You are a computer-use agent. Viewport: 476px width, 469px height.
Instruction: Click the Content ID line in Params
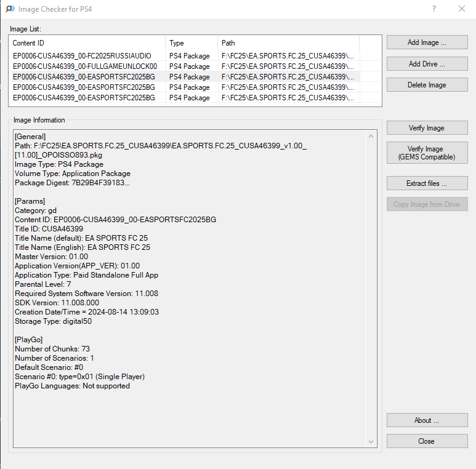click(115, 220)
